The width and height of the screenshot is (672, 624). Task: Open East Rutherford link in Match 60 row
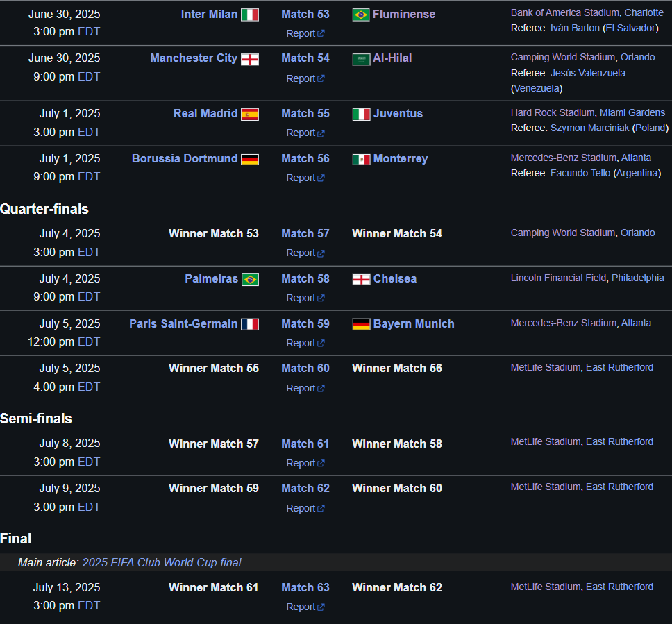(619, 367)
